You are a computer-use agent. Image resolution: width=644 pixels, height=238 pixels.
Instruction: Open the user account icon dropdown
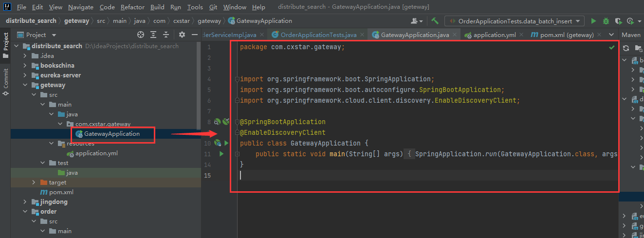pyautogui.click(x=417, y=21)
